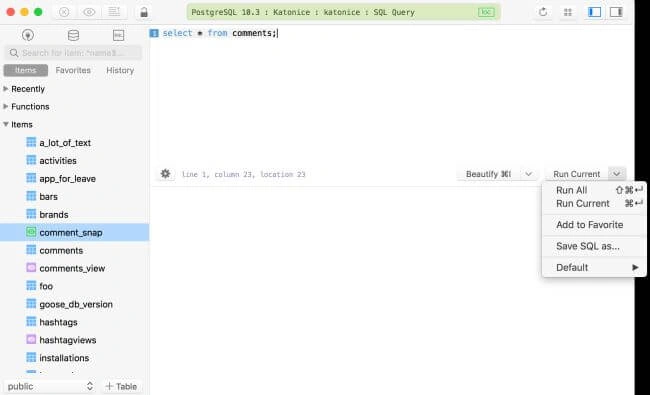The image size is (650, 395).
Task: Open the SQL editor icon in sidebar
Action: 119,35
